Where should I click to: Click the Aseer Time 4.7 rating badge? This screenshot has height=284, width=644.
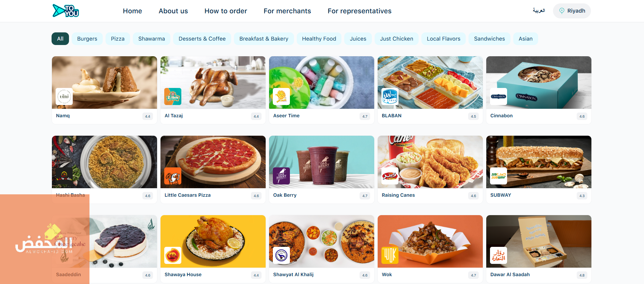[365, 116]
